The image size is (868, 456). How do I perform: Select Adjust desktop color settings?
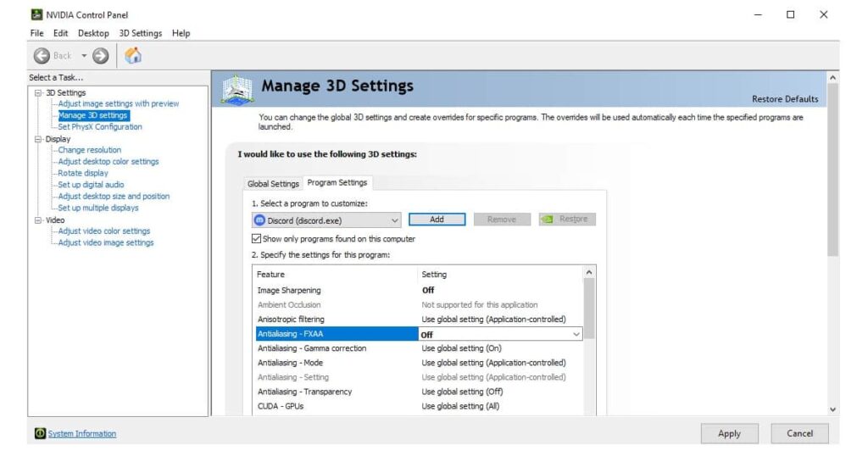[108, 162]
